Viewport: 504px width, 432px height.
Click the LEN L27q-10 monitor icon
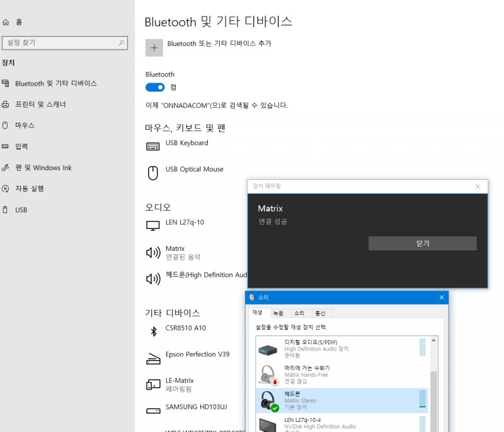(x=153, y=225)
